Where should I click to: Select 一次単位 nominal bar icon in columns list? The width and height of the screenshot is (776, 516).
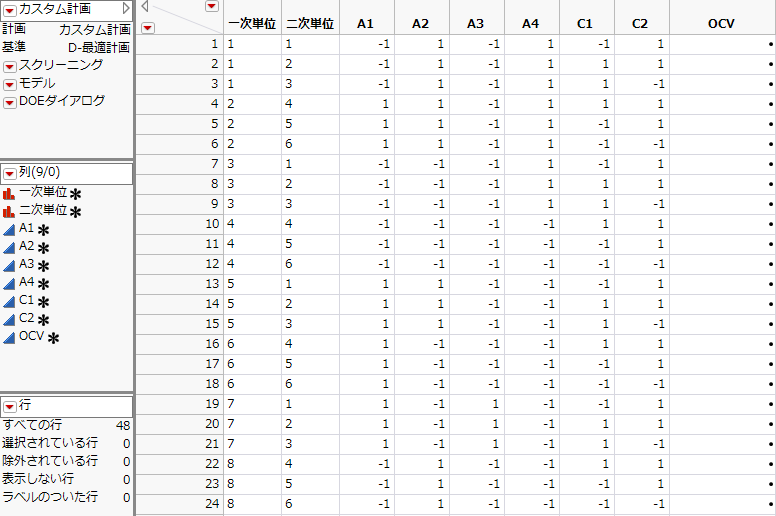coord(8,193)
